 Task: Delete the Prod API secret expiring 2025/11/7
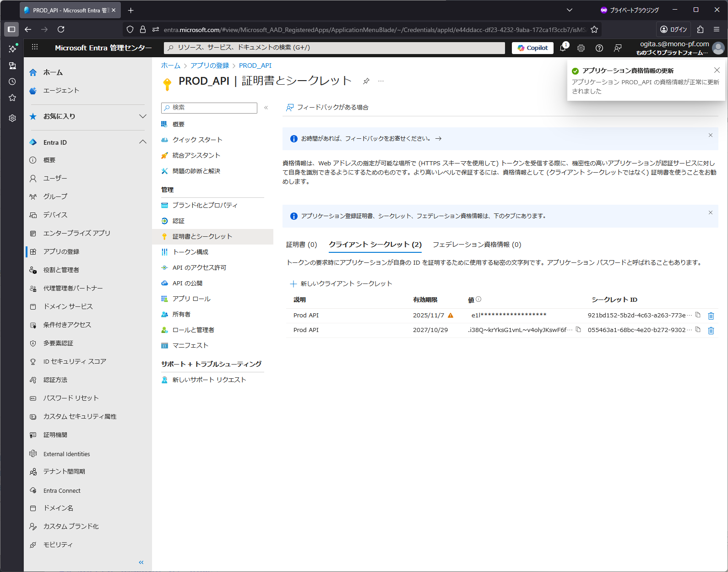(x=711, y=316)
